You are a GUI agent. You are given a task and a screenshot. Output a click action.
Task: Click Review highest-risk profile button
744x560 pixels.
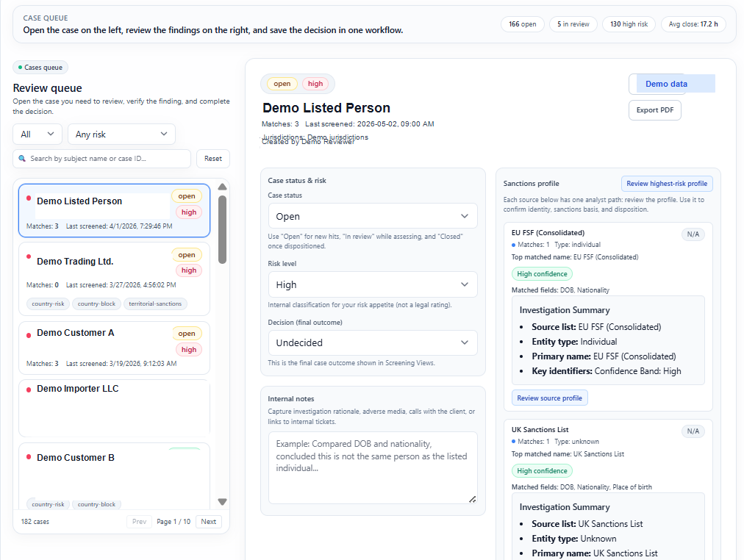click(667, 184)
